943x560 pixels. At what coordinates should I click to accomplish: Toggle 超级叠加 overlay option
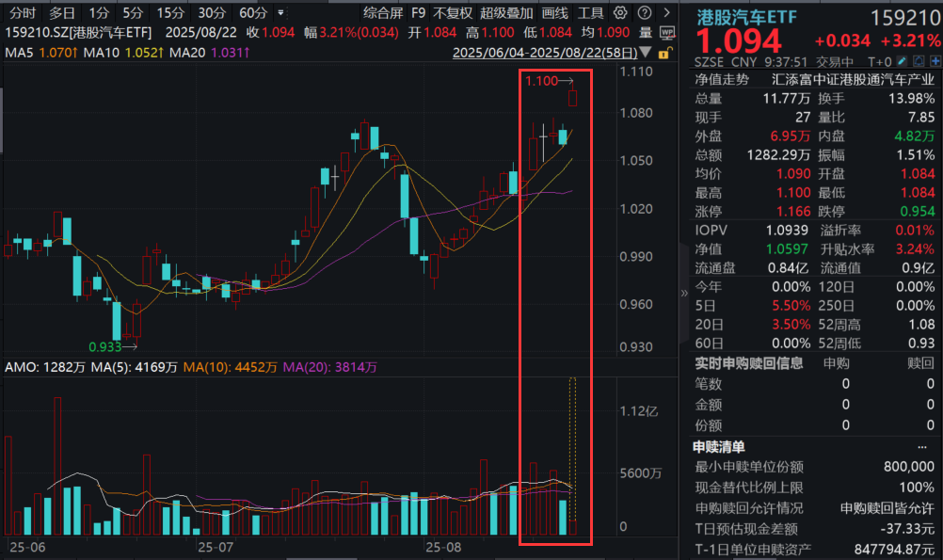506,13
